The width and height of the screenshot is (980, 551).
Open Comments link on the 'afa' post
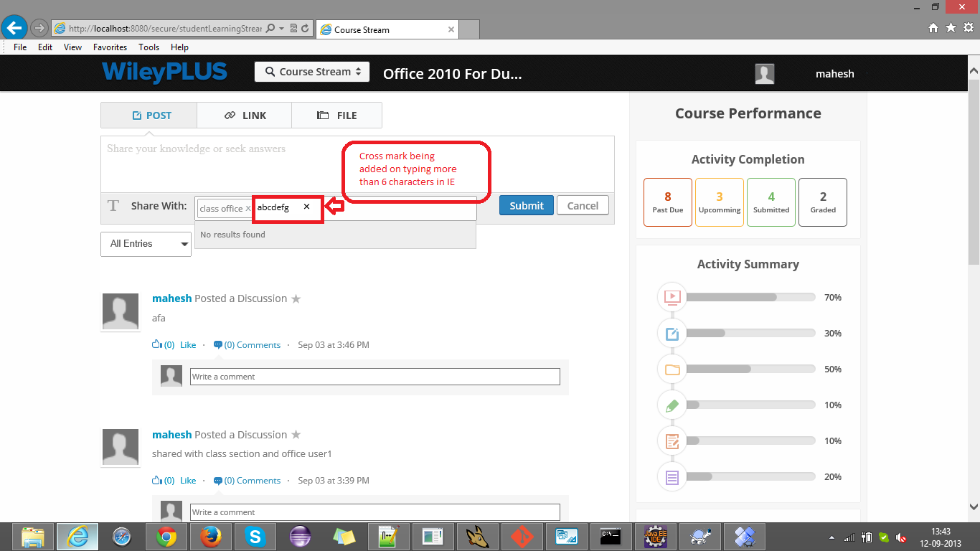[x=247, y=345]
